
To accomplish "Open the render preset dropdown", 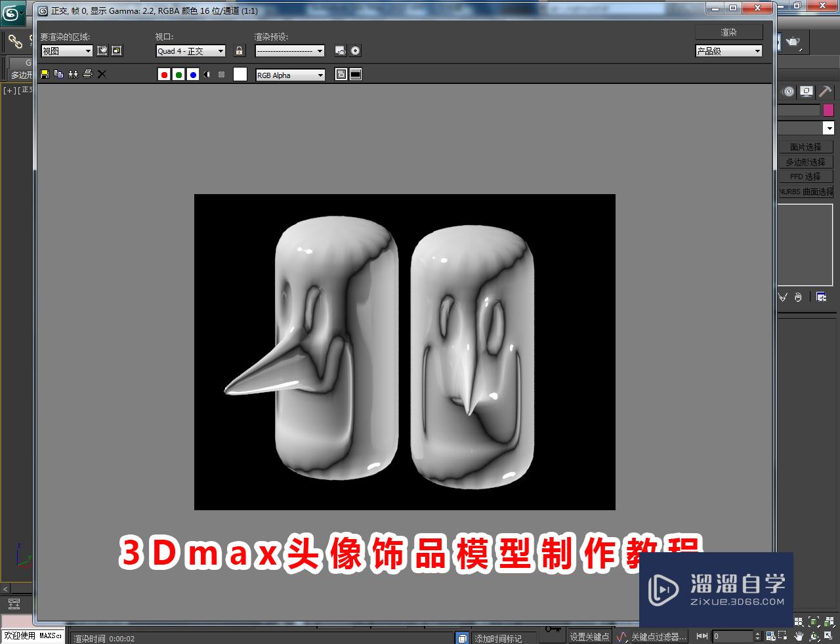I will pyautogui.click(x=290, y=50).
